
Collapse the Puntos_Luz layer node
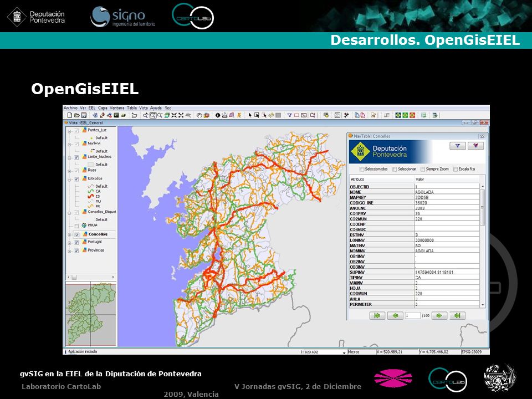69,131
